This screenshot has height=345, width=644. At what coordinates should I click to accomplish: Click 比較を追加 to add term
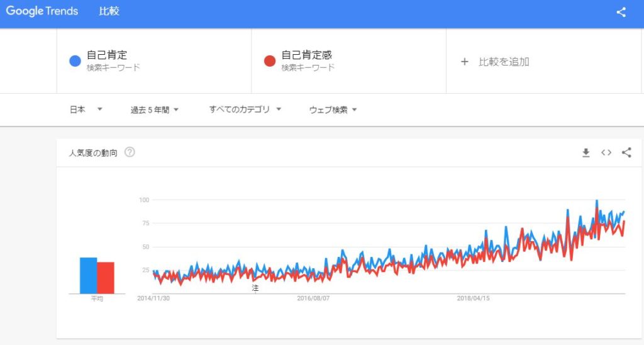coord(504,62)
